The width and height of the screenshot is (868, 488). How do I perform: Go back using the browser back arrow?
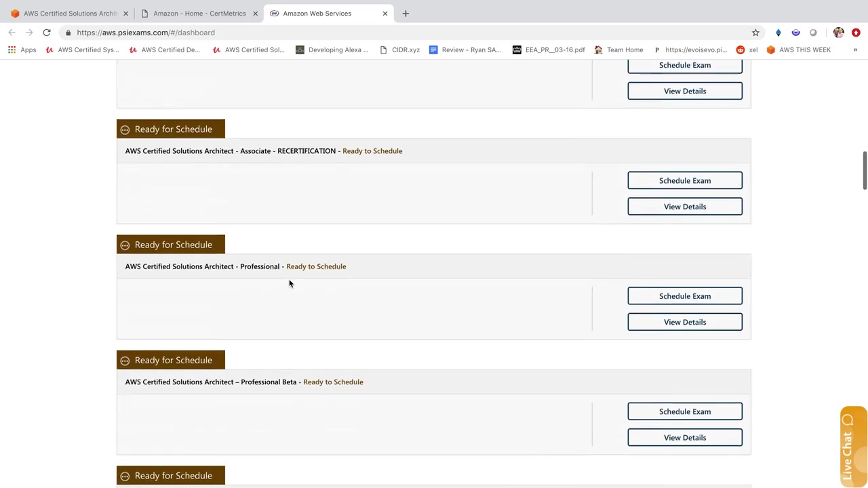12,33
